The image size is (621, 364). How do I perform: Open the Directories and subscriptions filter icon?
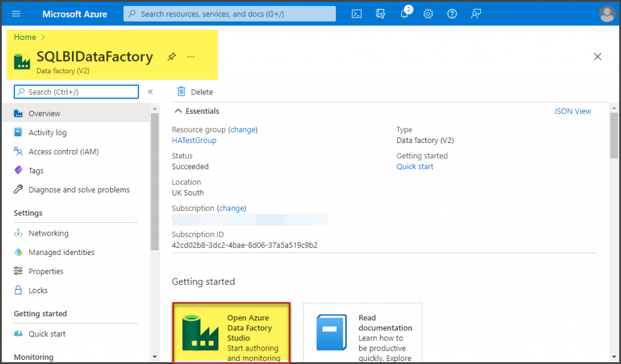380,14
